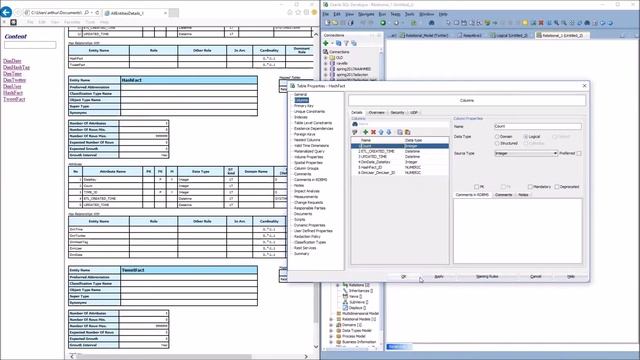The height and width of the screenshot is (360, 640).
Task: Click green Run icon in SQL Developer toolbar
Action: [383, 23]
